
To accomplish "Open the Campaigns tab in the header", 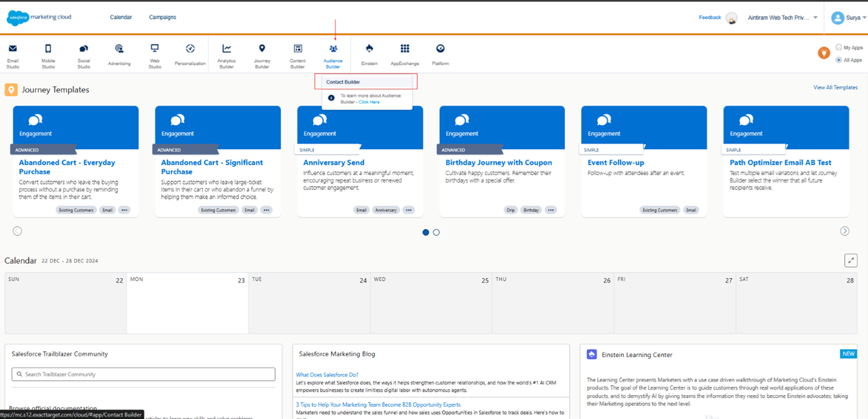I will click(163, 17).
